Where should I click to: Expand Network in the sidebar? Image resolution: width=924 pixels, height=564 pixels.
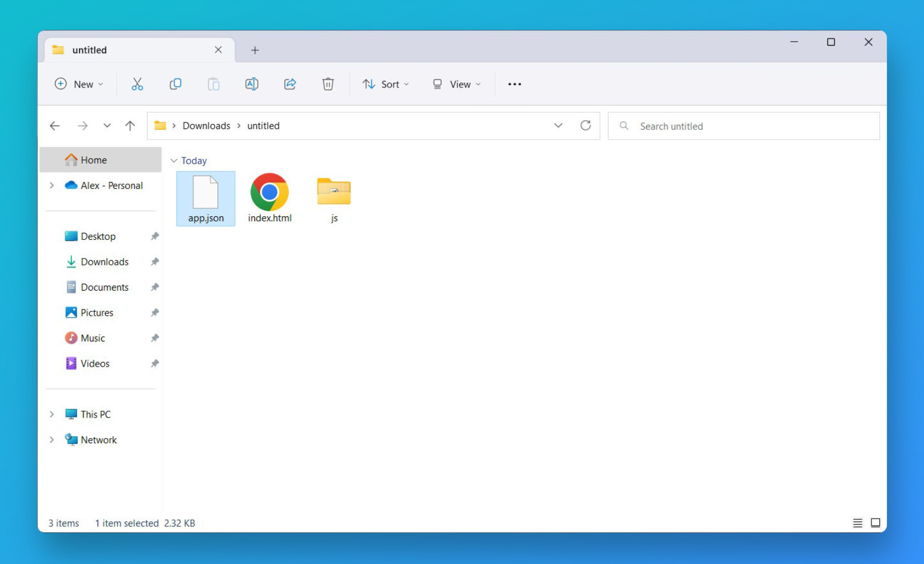[51, 439]
